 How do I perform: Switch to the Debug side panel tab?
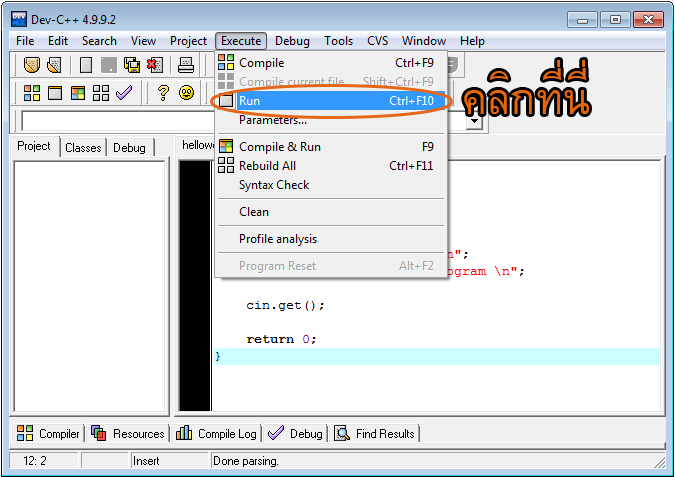130,148
